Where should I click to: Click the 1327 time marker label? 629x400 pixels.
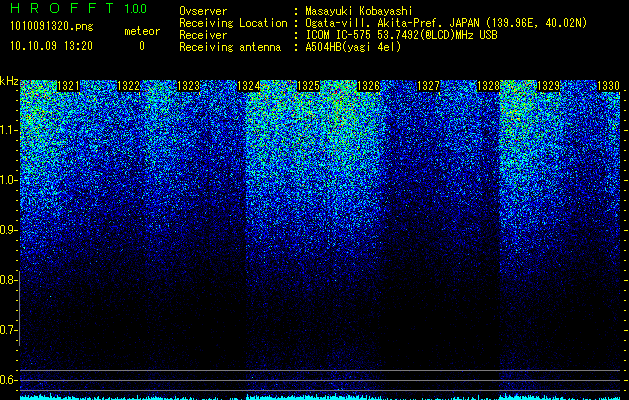coord(429,86)
